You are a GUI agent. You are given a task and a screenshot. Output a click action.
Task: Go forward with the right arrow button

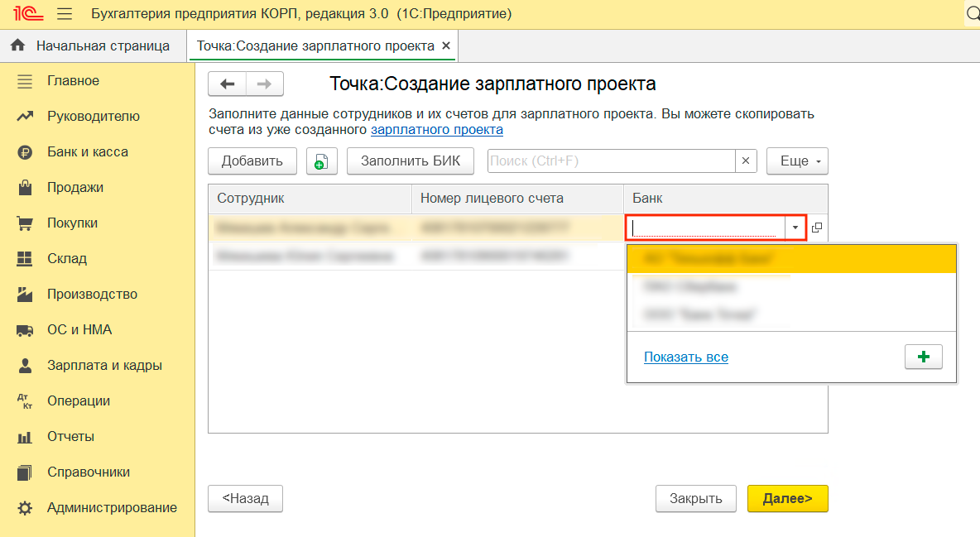[x=264, y=84]
